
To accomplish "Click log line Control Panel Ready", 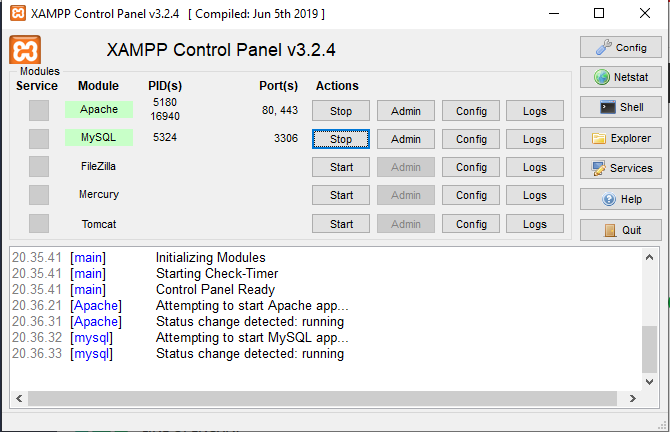I will [x=215, y=290].
